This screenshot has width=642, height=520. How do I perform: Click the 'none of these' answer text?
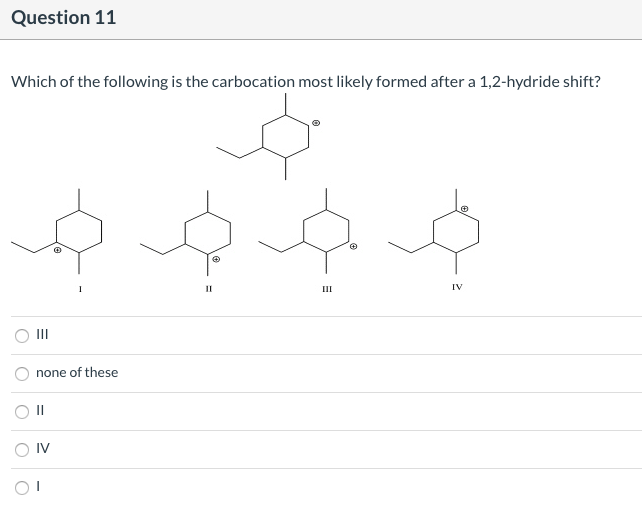point(77,373)
